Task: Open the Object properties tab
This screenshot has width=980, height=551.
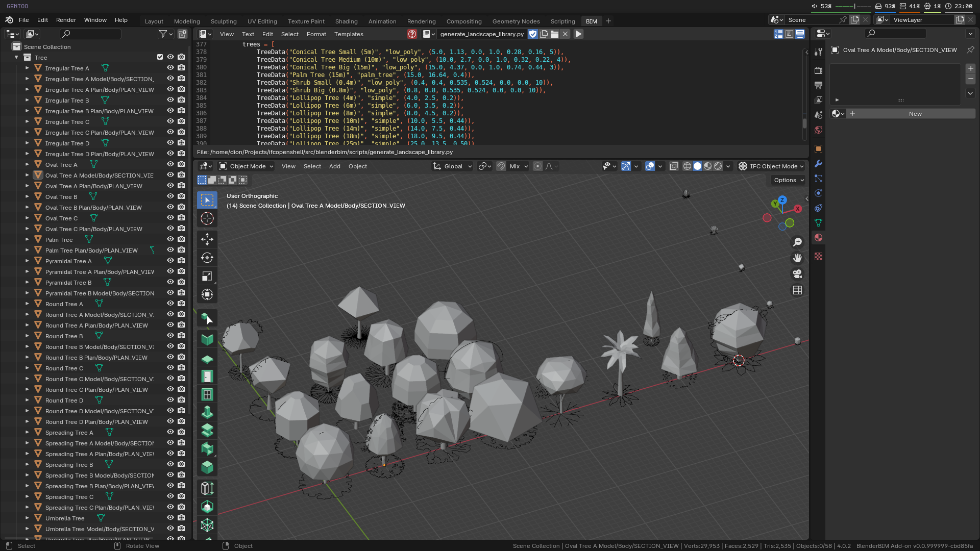Action: point(818,149)
